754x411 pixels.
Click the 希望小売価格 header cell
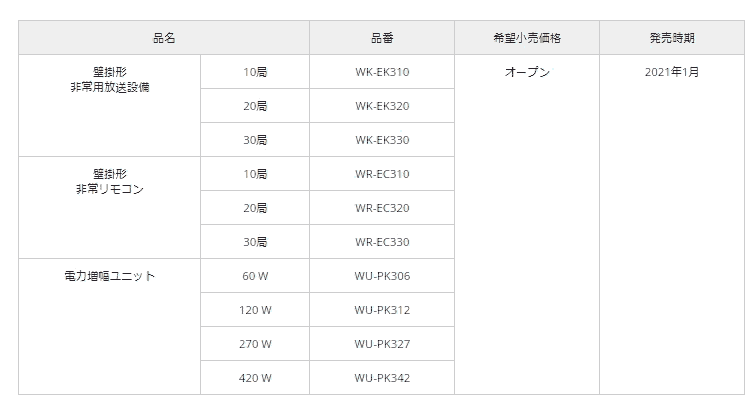click(527, 37)
